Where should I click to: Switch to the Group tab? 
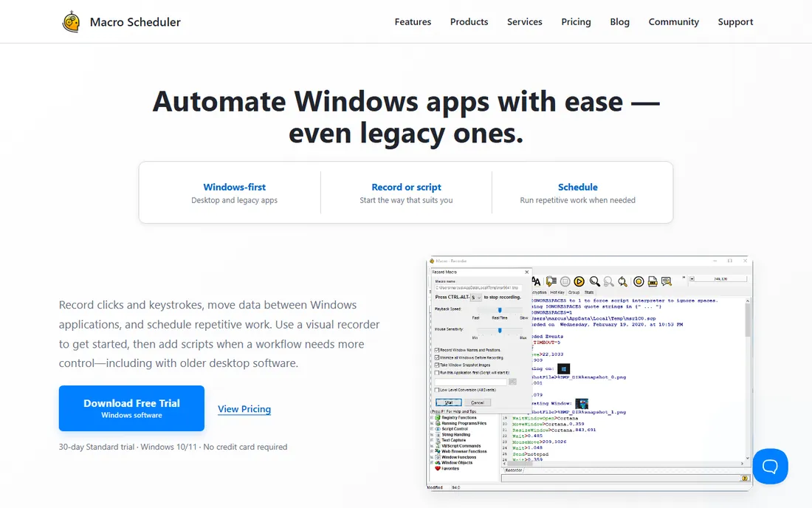(574, 292)
